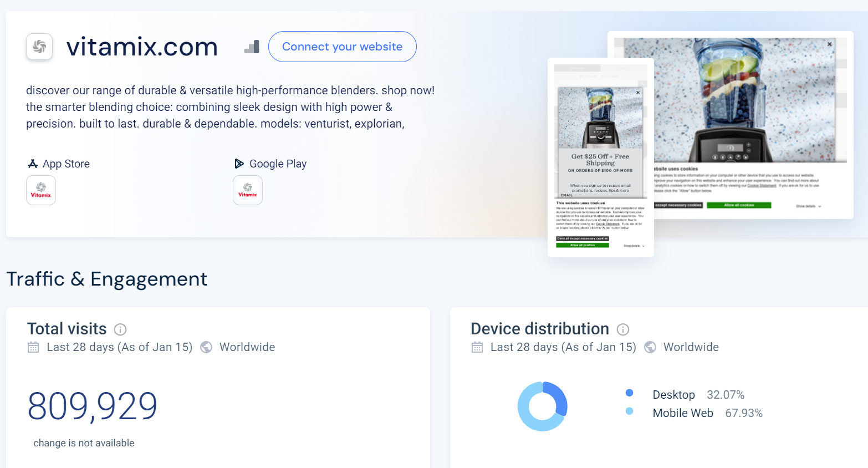The width and height of the screenshot is (868, 468).
Task: Click info icon next to Total visits
Action: pyautogui.click(x=120, y=329)
